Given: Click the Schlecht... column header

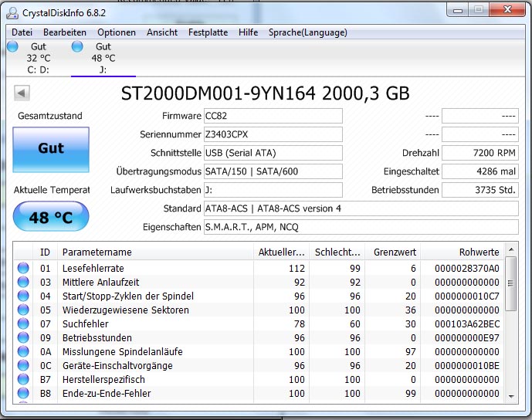Looking at the screenshot, I should (x=337, y=252).
